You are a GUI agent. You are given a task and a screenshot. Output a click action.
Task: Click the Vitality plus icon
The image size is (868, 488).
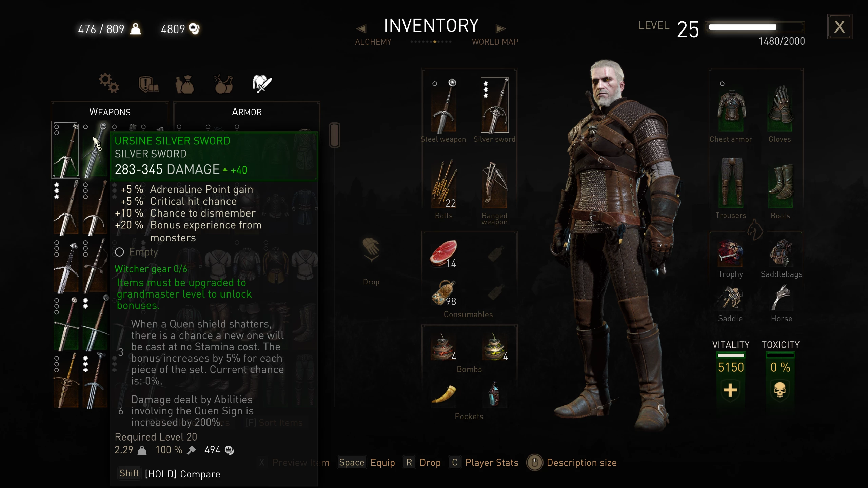730,390
